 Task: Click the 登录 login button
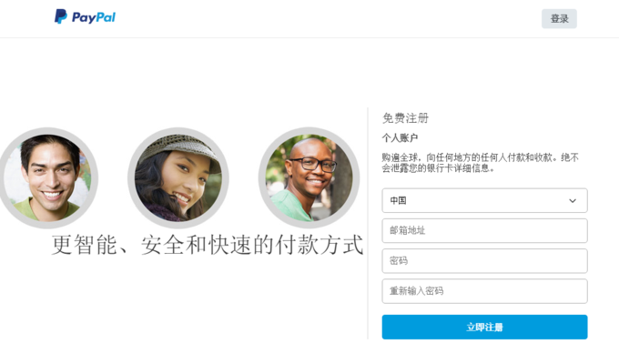(x=559, y=18)
